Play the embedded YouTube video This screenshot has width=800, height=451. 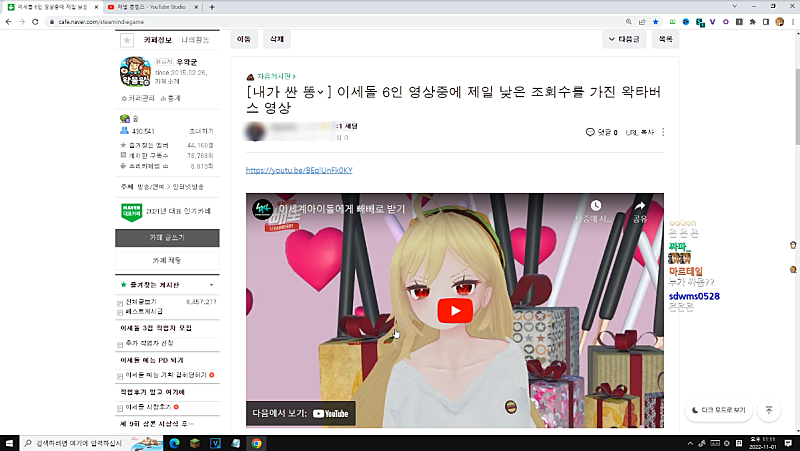455,311
